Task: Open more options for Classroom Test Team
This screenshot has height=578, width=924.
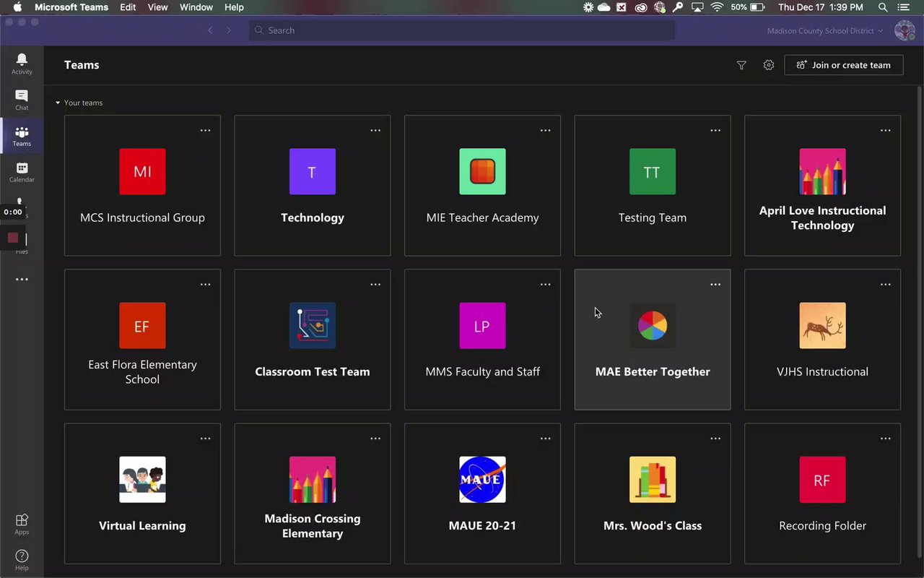Action: pyautogui.click(x=375, y=285)
